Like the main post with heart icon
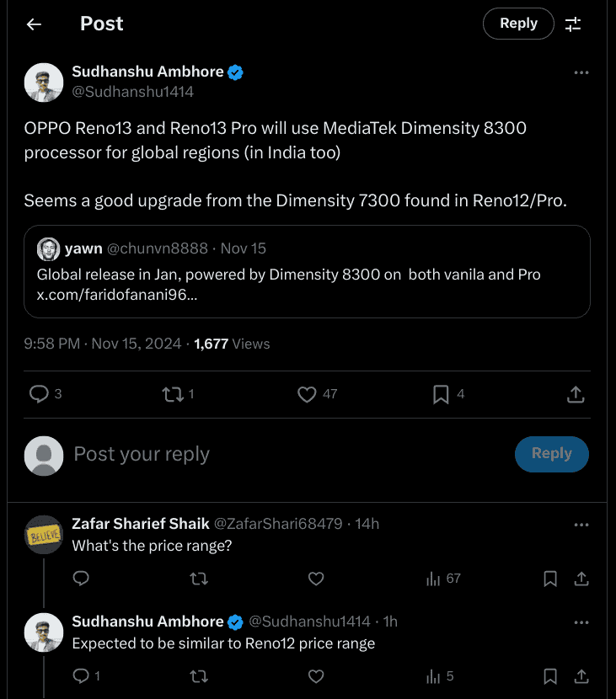 pos(308,393)
